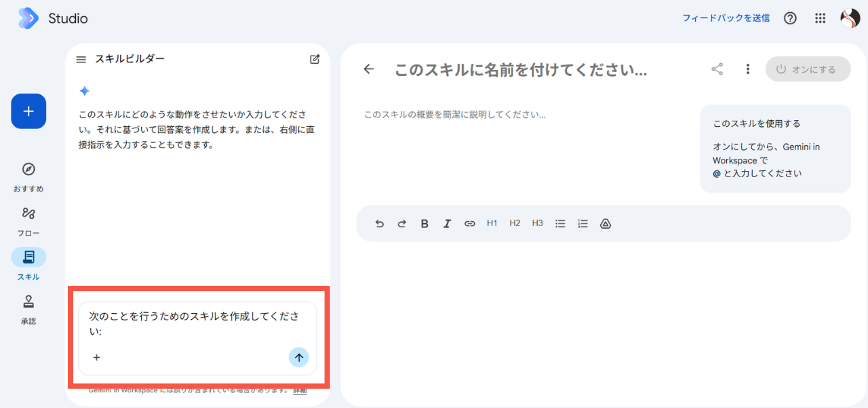868x408 pixels.
Task: Click the plus attach icon in prompt box
Action: (x=96, y=357)
